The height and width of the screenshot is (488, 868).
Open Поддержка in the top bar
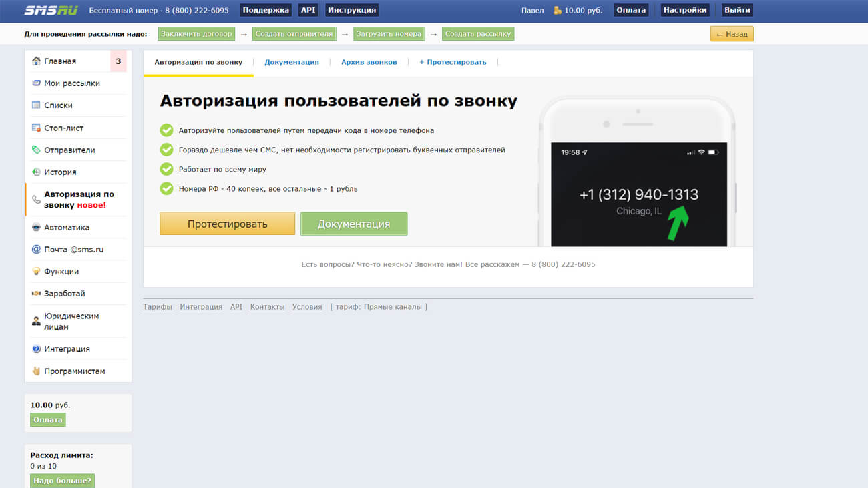[x=265, y=10]
